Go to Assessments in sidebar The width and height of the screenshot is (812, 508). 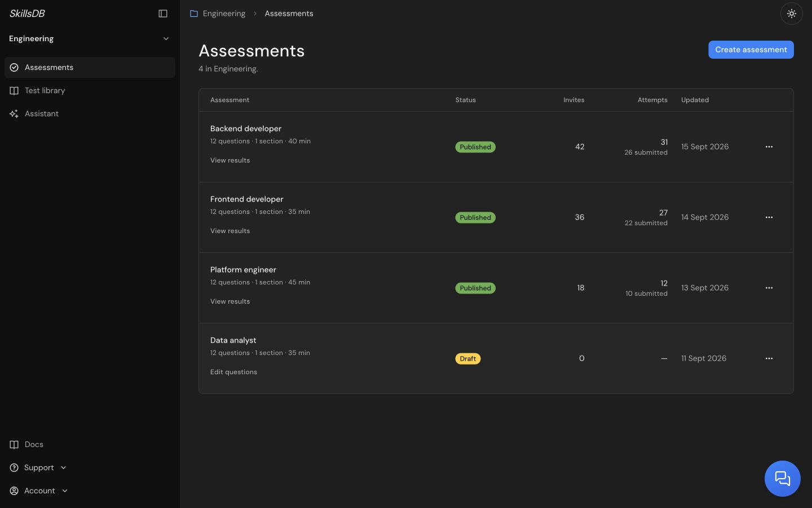tap(90, 67)
